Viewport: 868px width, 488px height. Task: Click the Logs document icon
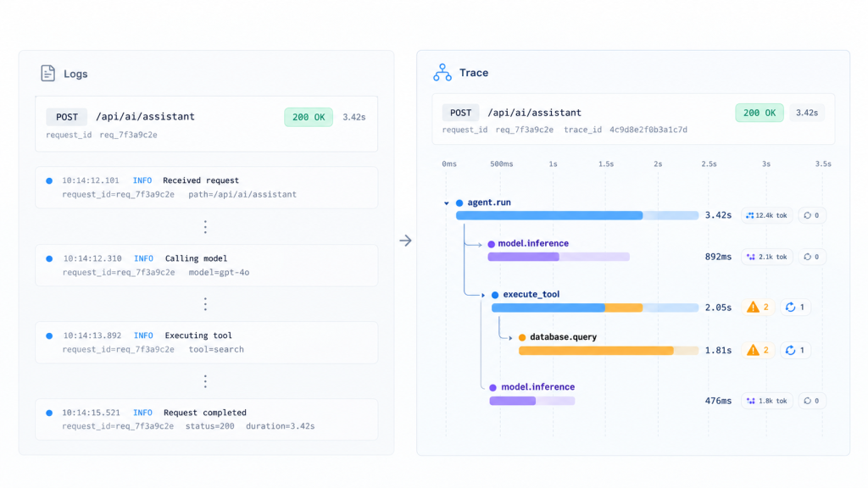[x=48, y=73]
